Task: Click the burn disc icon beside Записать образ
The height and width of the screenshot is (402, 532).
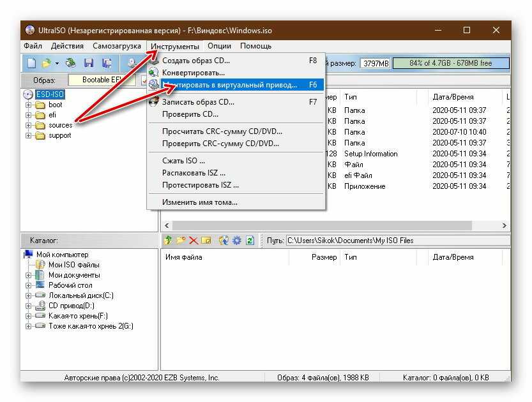Action: pos(154,101)
